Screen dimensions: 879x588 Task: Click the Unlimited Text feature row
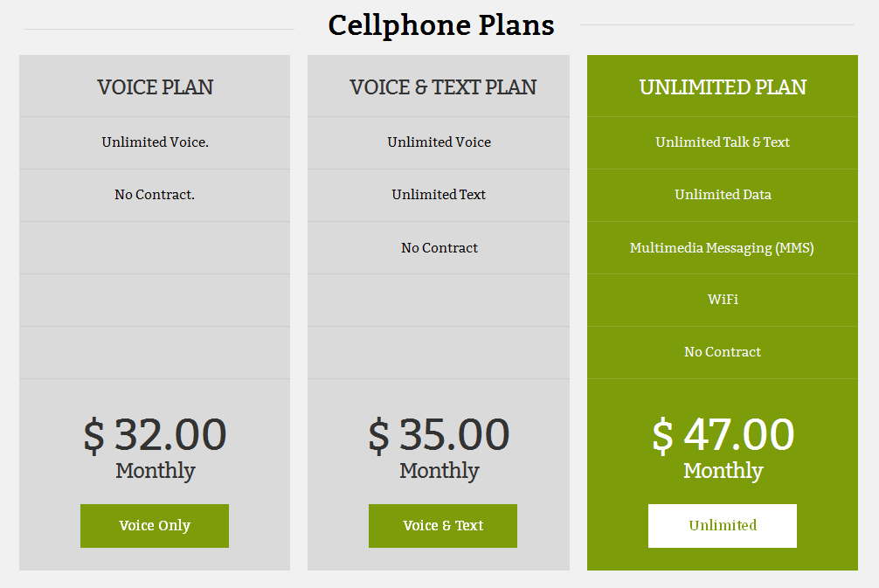[439, 195]
